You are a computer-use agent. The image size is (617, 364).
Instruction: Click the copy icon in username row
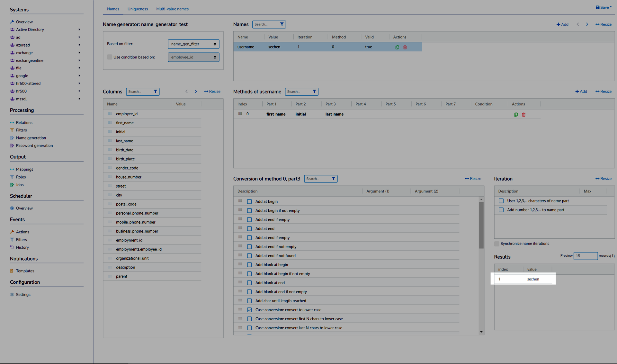397,47
